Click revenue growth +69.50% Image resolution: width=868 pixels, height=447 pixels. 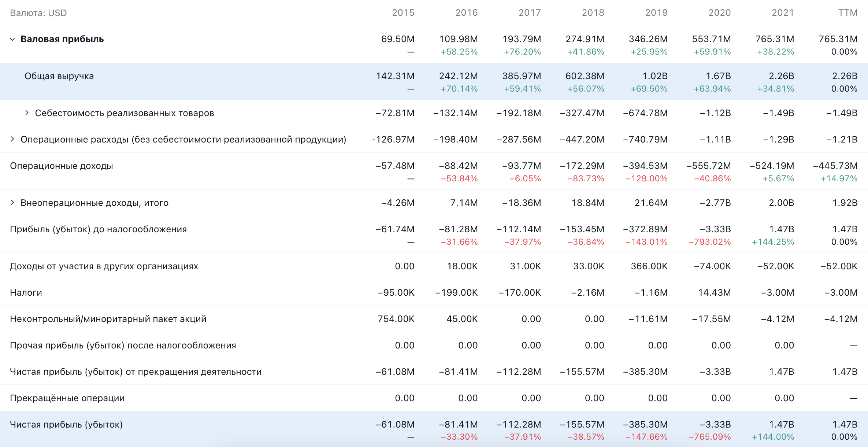click(649, 89)
